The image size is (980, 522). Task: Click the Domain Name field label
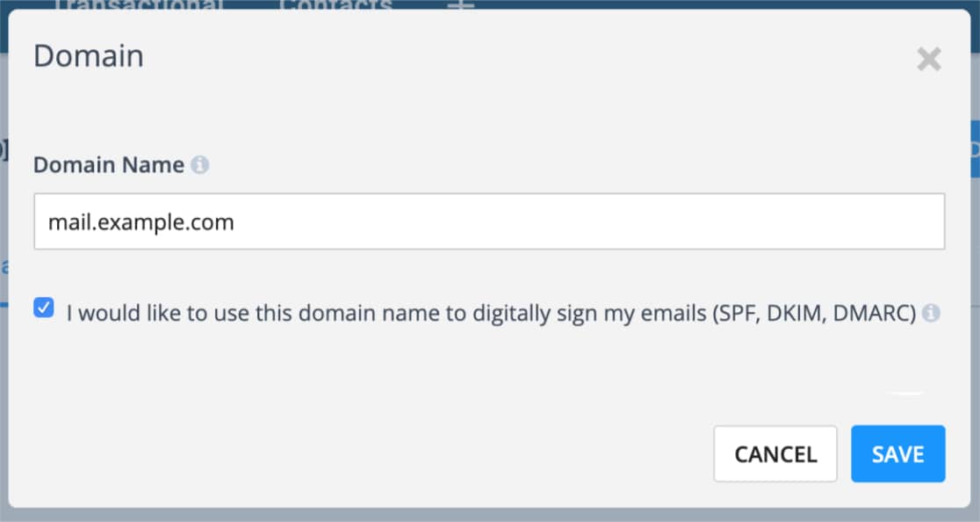pos(109,164)
